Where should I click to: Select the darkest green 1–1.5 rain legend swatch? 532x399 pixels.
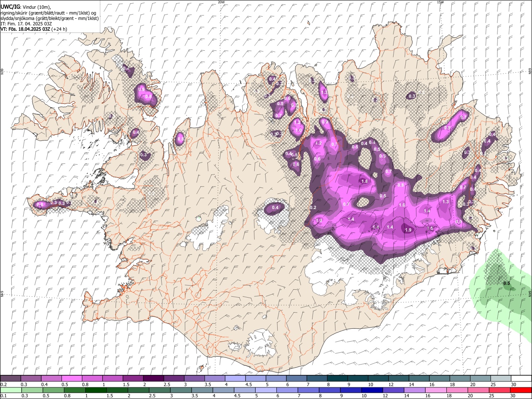tap(96, 390)
